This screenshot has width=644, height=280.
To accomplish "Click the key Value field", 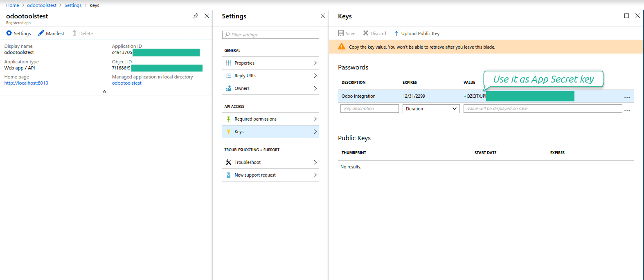I will coord(543,108).
